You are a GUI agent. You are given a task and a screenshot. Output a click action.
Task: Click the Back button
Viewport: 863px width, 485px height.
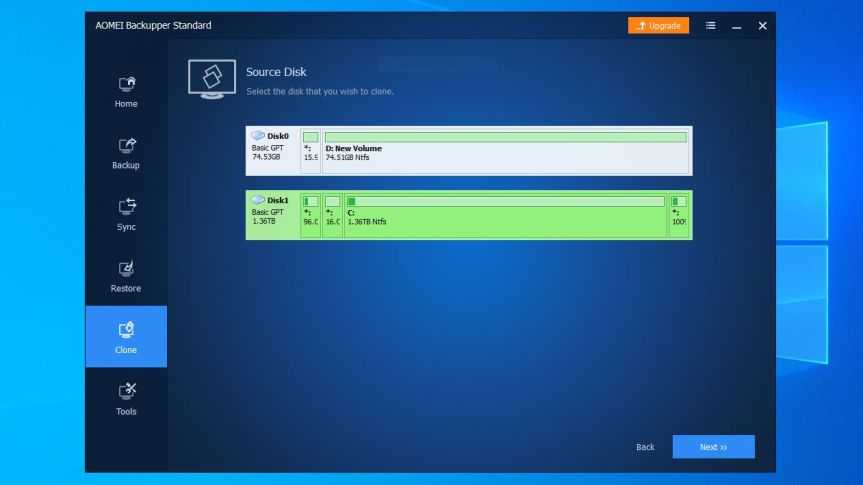coord(645,447)
